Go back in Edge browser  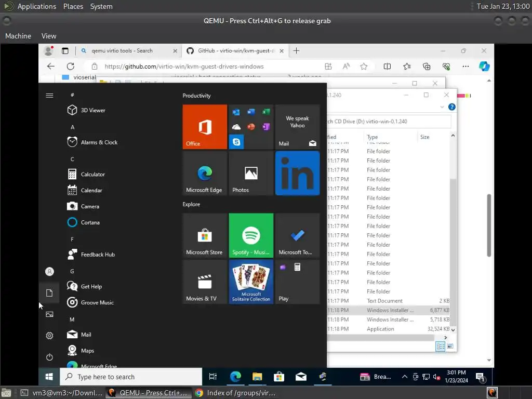(x=51, y=66)
